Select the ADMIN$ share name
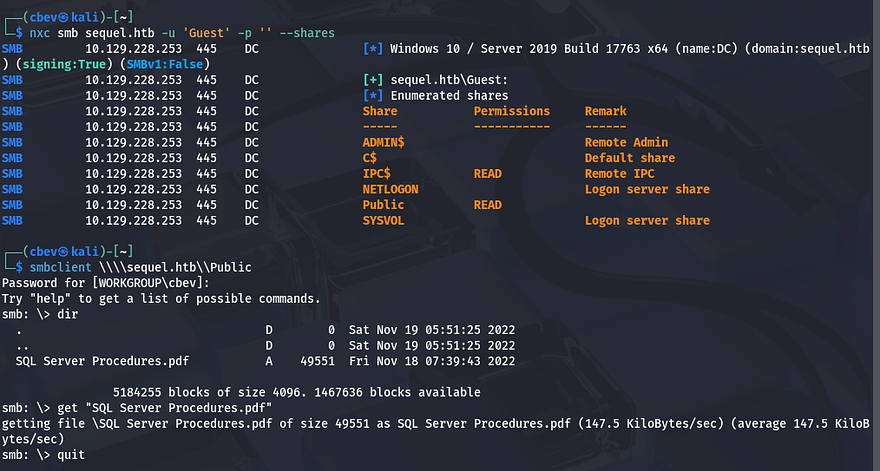Image resolution: width=880 pixels, height=471 pixels. (x=383, y=143)
